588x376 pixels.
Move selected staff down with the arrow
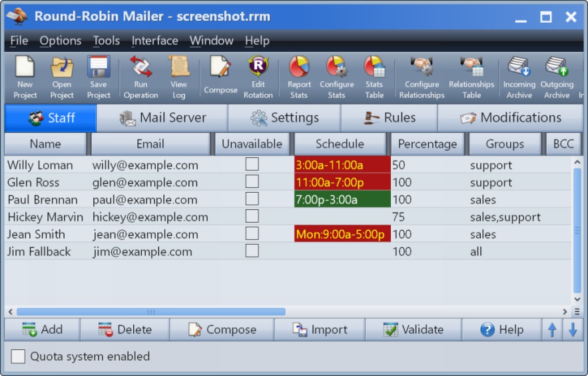[573, 329]
